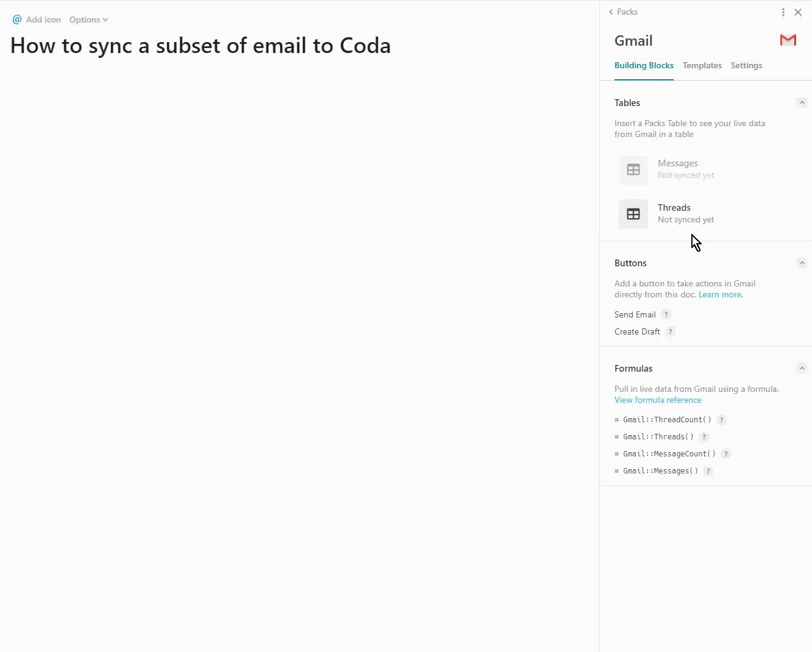Image resolution: width=812 pixels, height=652 pixels.
Task: Click the document title heading
Action: (x=201, y=46)
